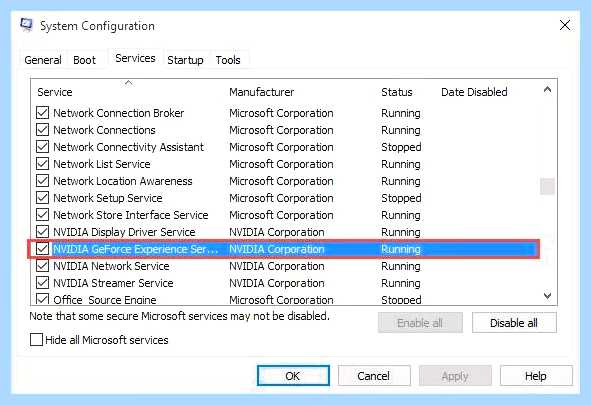Select Network Connectivity Assistant row text
This screenshot has width=591, height=405.
(128, 147)
